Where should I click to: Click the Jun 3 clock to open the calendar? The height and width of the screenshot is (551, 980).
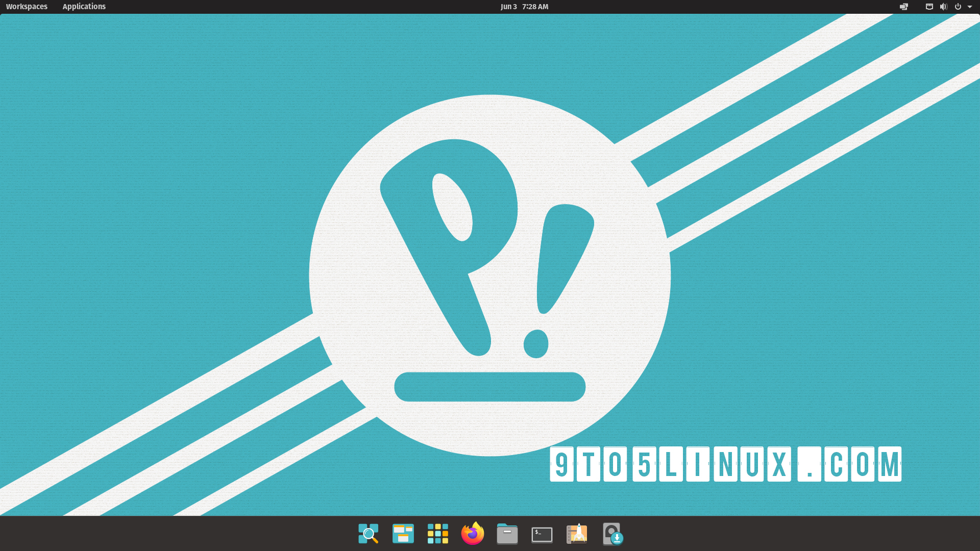point(524,7)
